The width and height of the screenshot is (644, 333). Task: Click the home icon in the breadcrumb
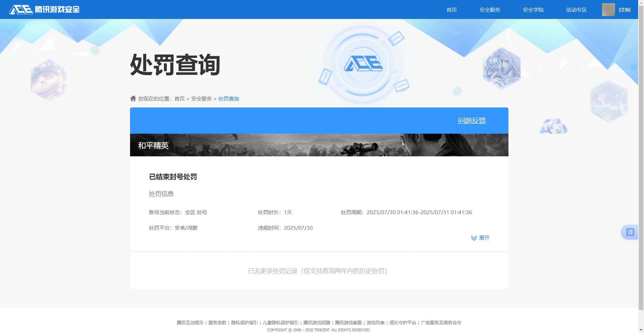[x=133, y=98]
